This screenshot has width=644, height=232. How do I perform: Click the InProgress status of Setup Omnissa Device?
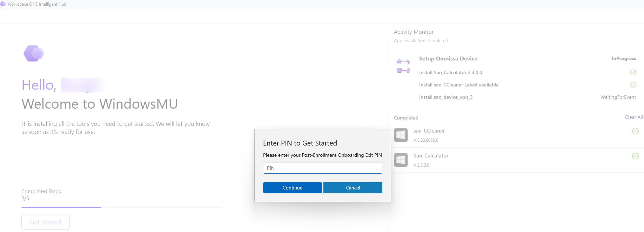coord(624,58)
